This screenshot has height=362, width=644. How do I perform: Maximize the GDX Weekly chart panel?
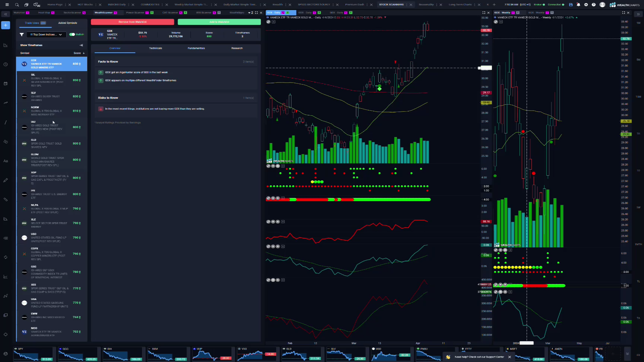[624, 13]
